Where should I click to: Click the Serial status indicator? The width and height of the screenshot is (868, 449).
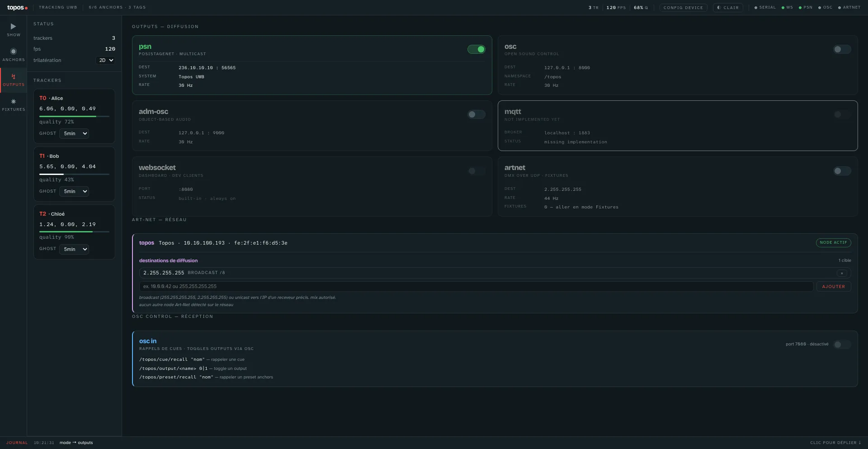click(x=765, y=8)
